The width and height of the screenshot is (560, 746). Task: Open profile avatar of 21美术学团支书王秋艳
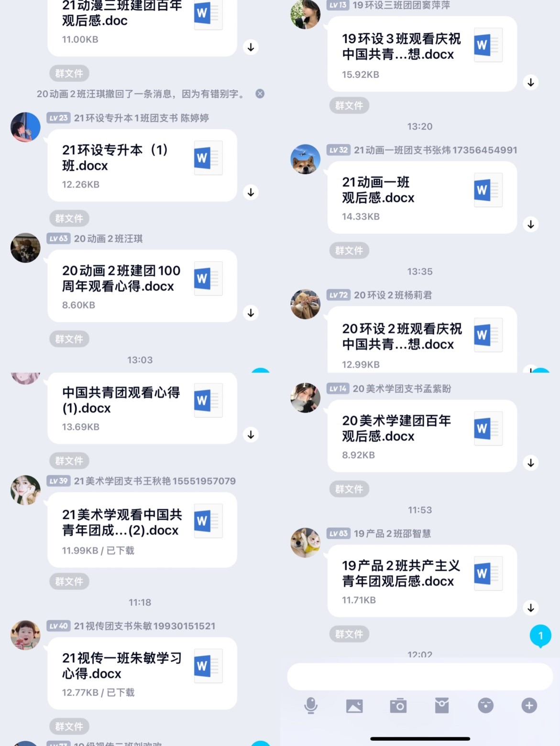point(25,490)
